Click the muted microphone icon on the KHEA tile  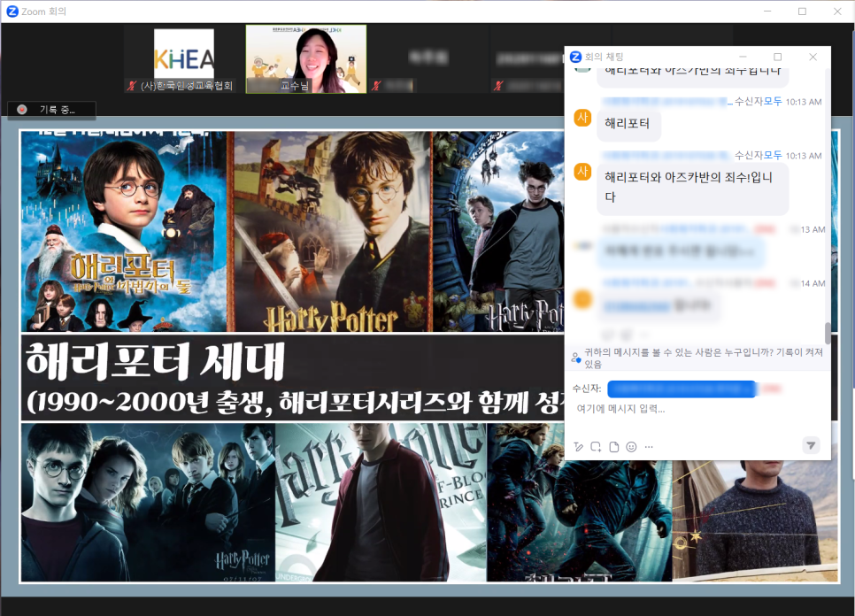[132, 86]
